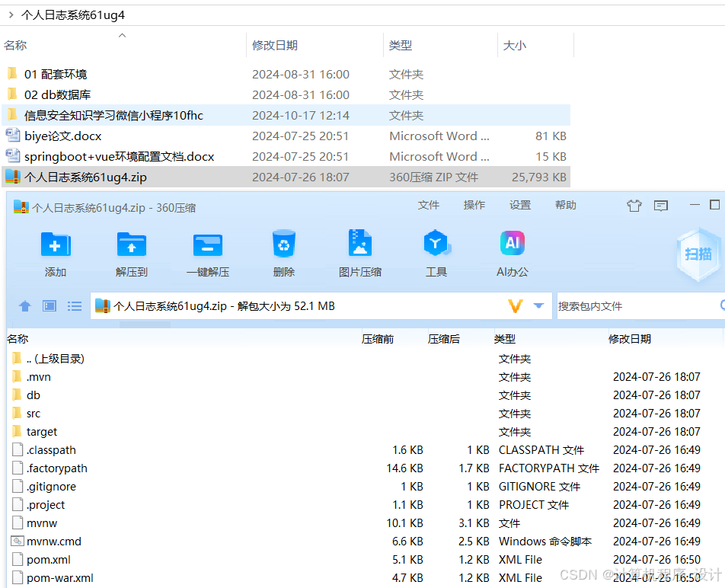Click the 扫描 (Scan) icon
Image resolution: width=725 pixels, height=588 pixels.
[x=698, y=254]
